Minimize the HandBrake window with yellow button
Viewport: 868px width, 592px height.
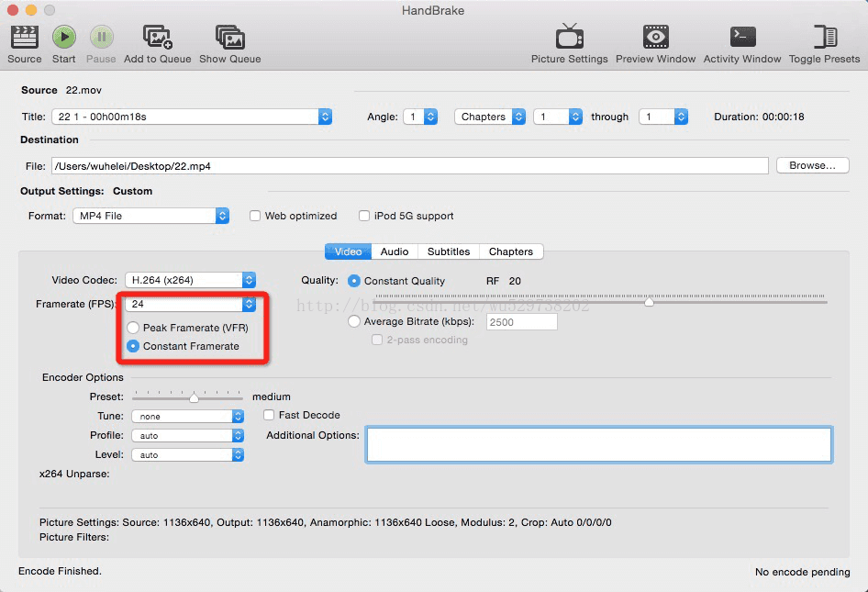click(x=31, y=10)
